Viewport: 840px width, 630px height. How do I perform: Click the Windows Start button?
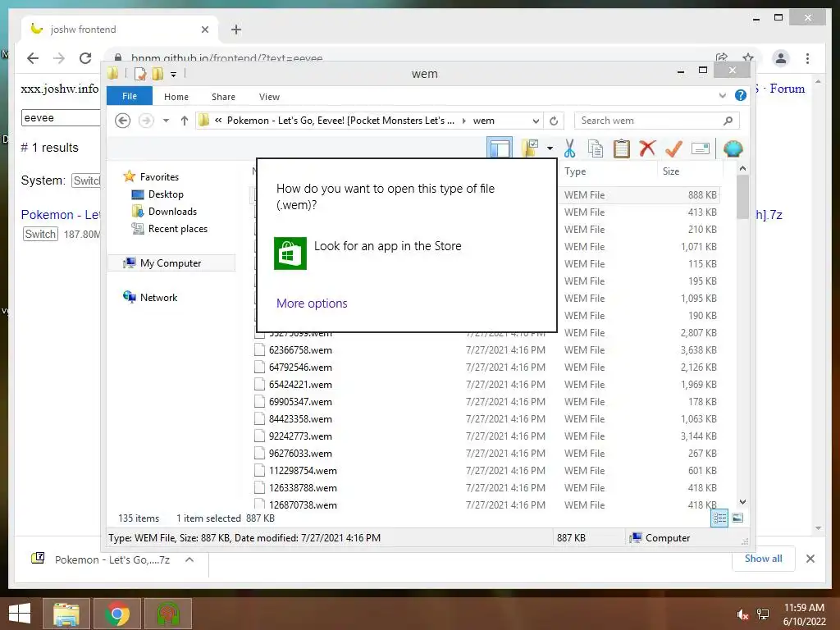(20, 614)
